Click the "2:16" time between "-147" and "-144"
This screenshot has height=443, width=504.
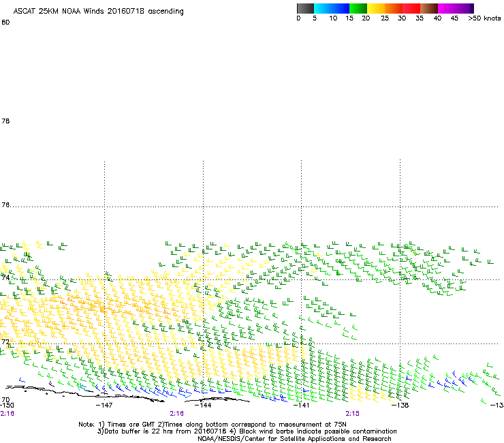click(x=177, y=414)
